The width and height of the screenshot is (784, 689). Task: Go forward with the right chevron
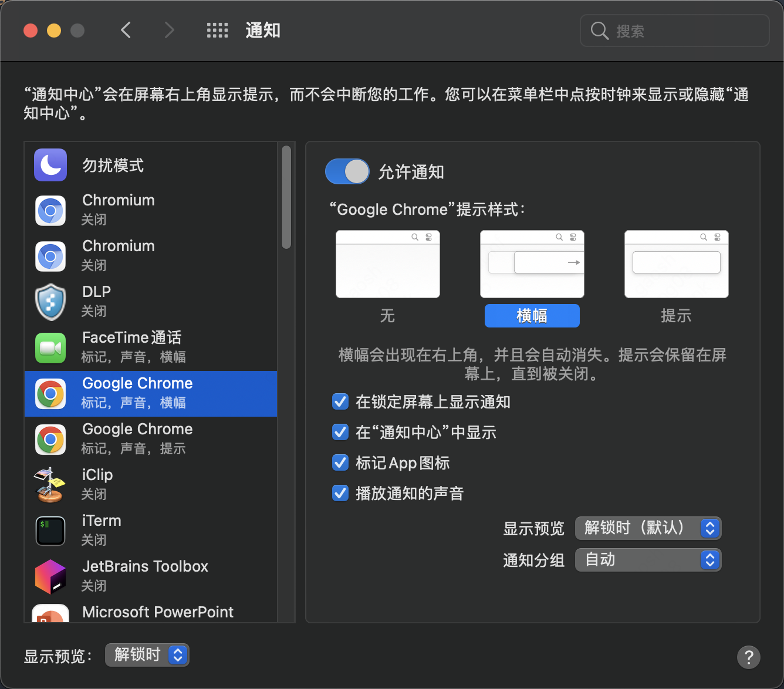click(170, 30)
